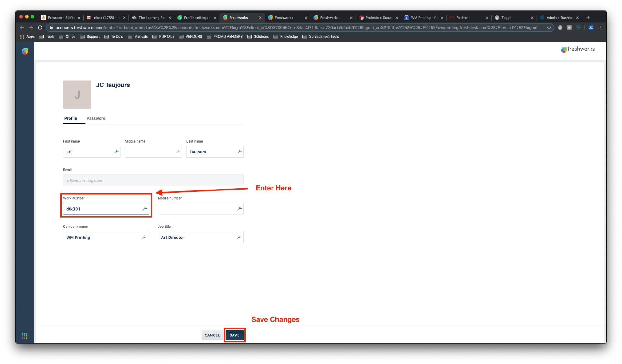Screen dimensions: 622x364
Task: Open the app switcher grid icon
Action: (25, 336)
